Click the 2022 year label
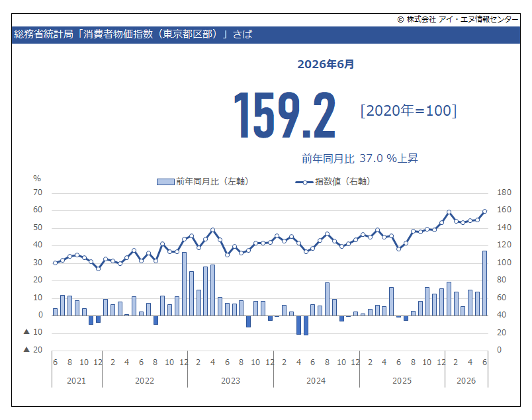This screenshot has height=420, width=532. pos(144,381)
